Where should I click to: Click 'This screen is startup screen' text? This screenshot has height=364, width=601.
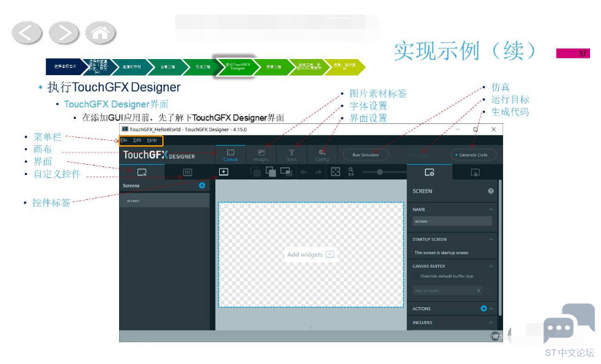click(441, 252)
